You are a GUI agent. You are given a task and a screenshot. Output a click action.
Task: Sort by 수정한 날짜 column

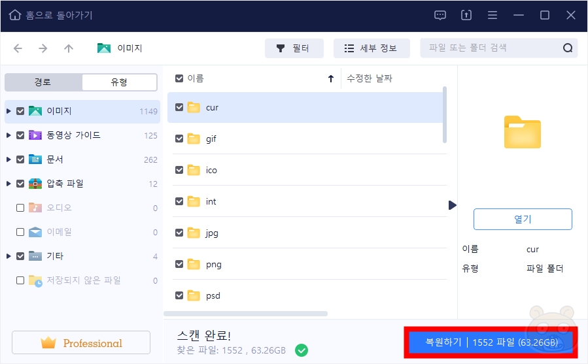370,78
